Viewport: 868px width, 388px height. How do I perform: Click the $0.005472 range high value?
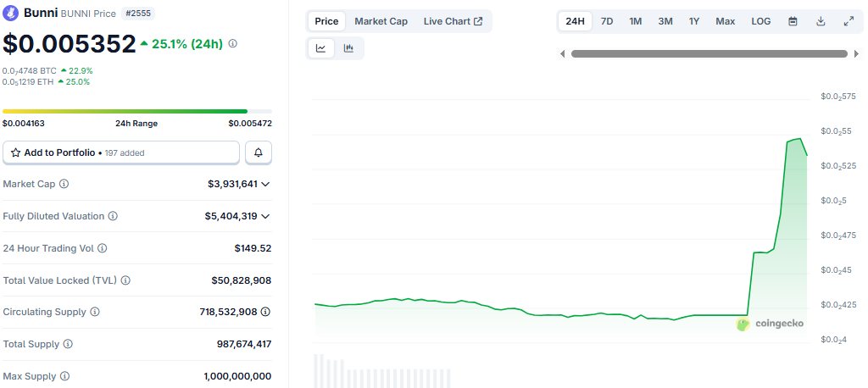click(250, 124)
